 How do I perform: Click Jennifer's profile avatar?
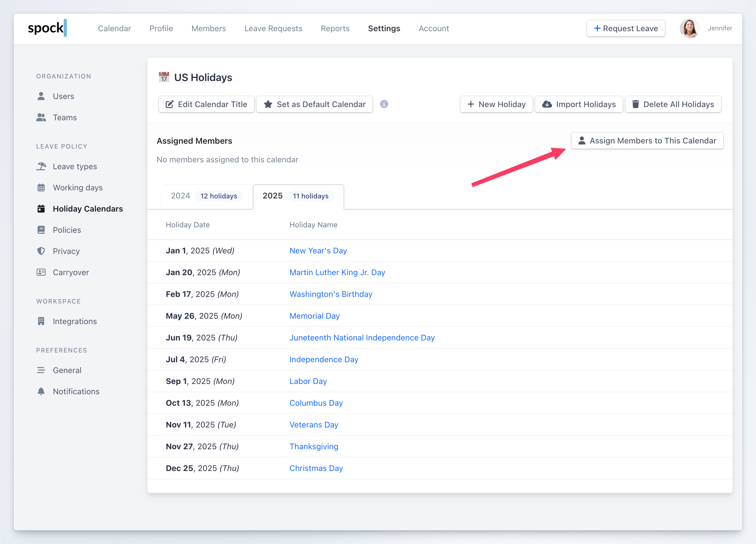689,28
